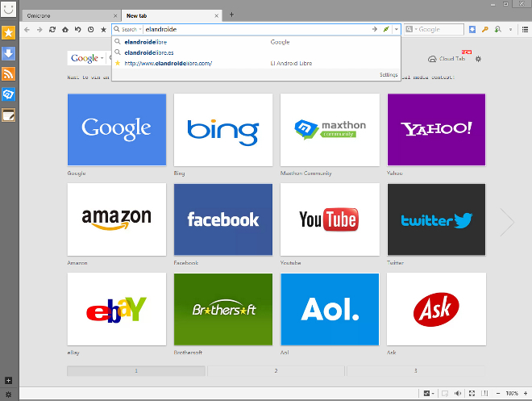Viewport: 532px width, 401px height.
Task: Open the YouTube quick access tile
Action: pos(330,219)
